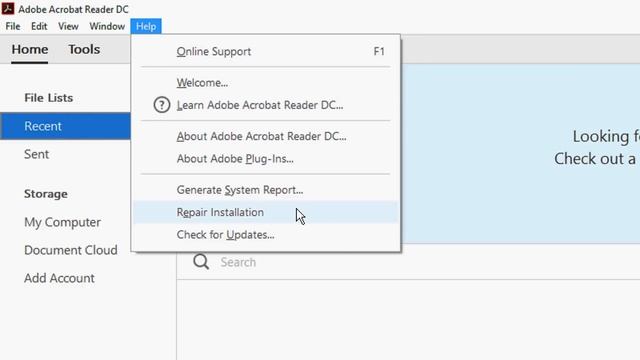Click Repair Installation

point(265,212)
